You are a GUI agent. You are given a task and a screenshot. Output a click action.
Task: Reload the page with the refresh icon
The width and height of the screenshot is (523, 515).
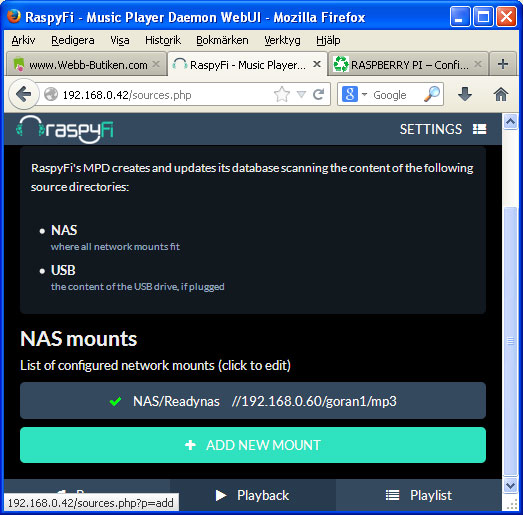(319, 94)
